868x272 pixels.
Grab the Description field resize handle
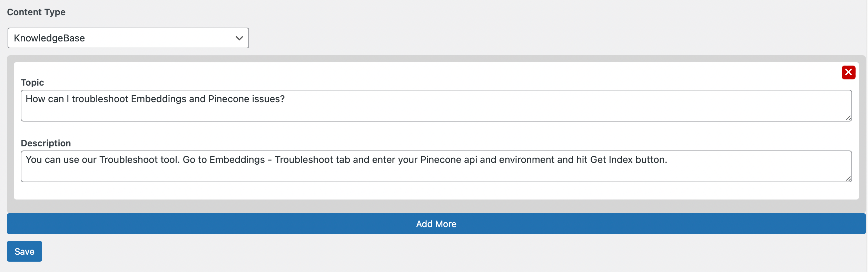point(848,178)
